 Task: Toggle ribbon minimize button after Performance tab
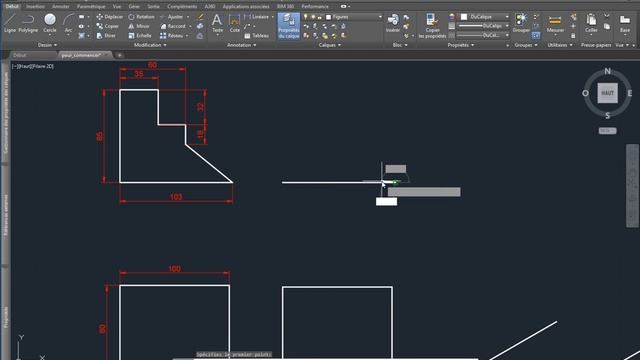pos(345,7)
